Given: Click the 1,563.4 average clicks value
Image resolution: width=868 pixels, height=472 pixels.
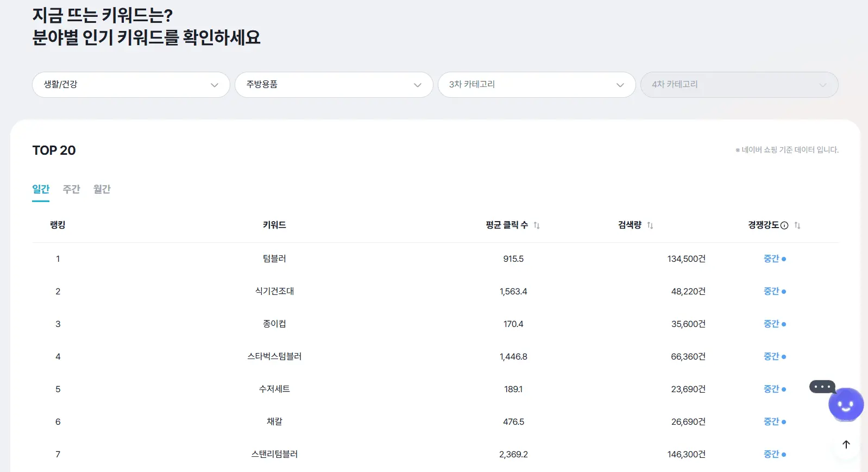Looking at the screenshot, I should click(x=513, y=291).
